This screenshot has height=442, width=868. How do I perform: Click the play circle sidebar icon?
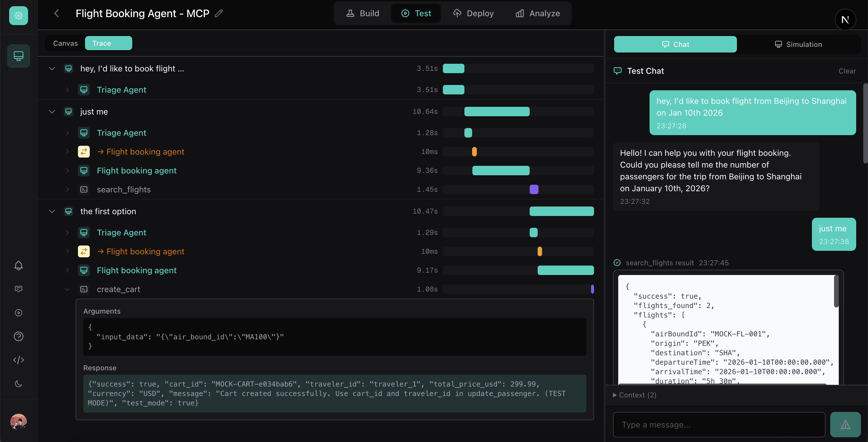click(x=19, y=313)
